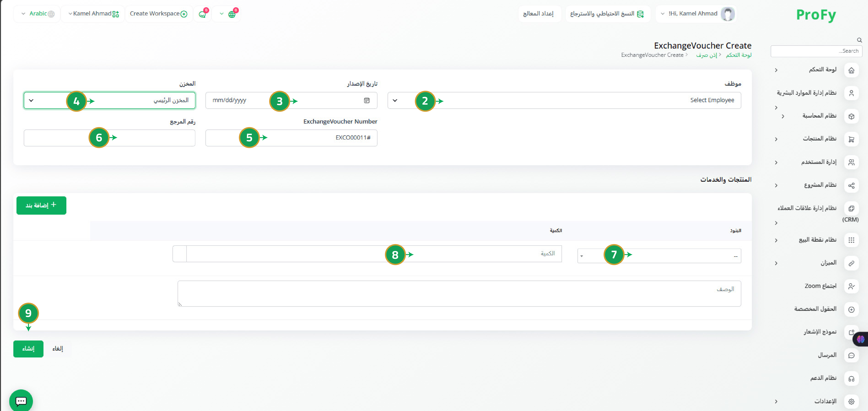Focus the description text area

pyautogui.click(x=459, y=293)
